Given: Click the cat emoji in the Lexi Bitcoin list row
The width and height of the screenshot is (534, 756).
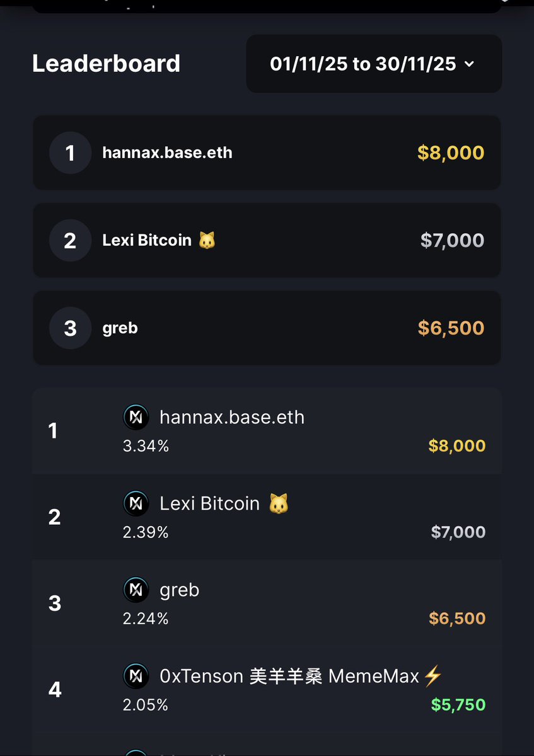Looking at the screenshot, I should (x=279, y=503).
